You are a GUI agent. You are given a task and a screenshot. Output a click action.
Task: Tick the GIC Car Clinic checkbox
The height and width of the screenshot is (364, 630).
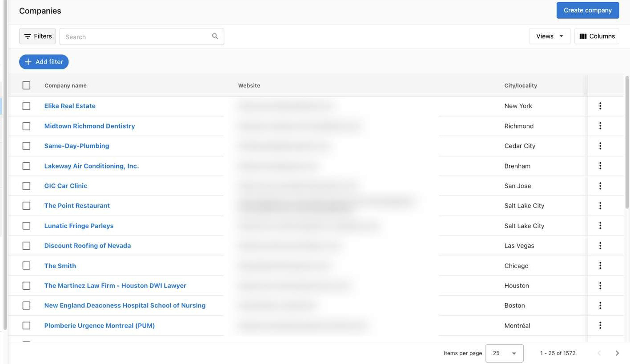coord(26,186)
